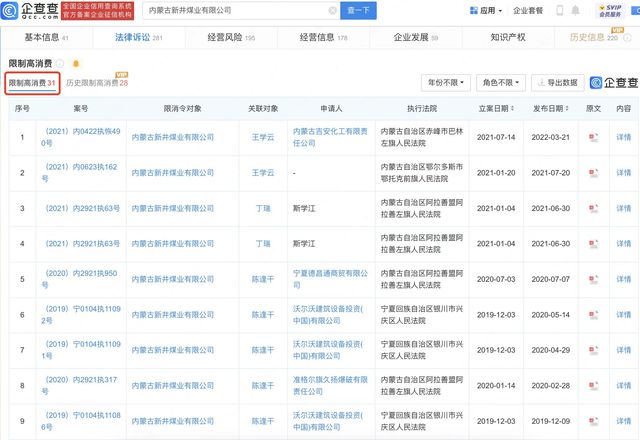This screenshot has height=440, width=640.
Task: Switch to 知识产权 tab
Action: coord(508,38)
